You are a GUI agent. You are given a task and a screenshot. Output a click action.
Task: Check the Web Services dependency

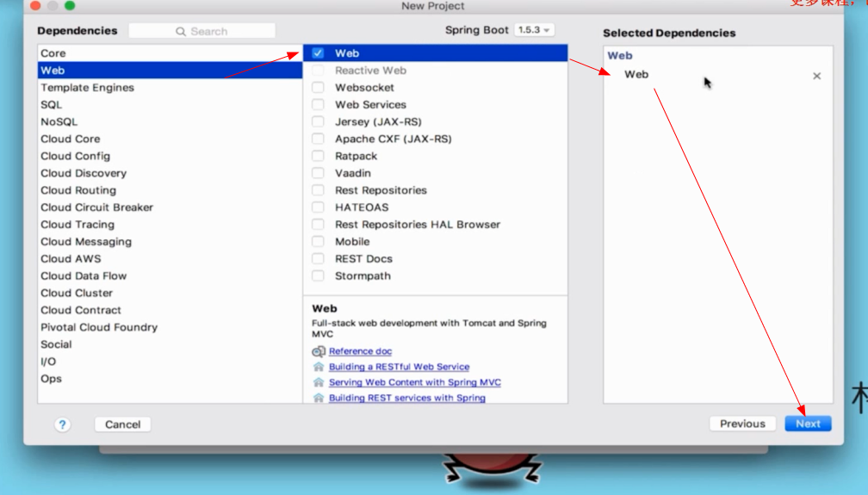(x=318, y=105)
